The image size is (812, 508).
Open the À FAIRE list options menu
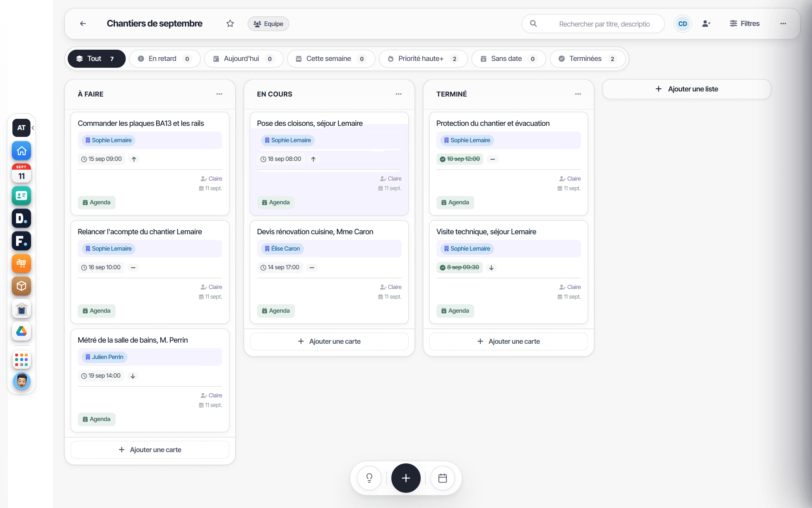click(x=219, y=94)
